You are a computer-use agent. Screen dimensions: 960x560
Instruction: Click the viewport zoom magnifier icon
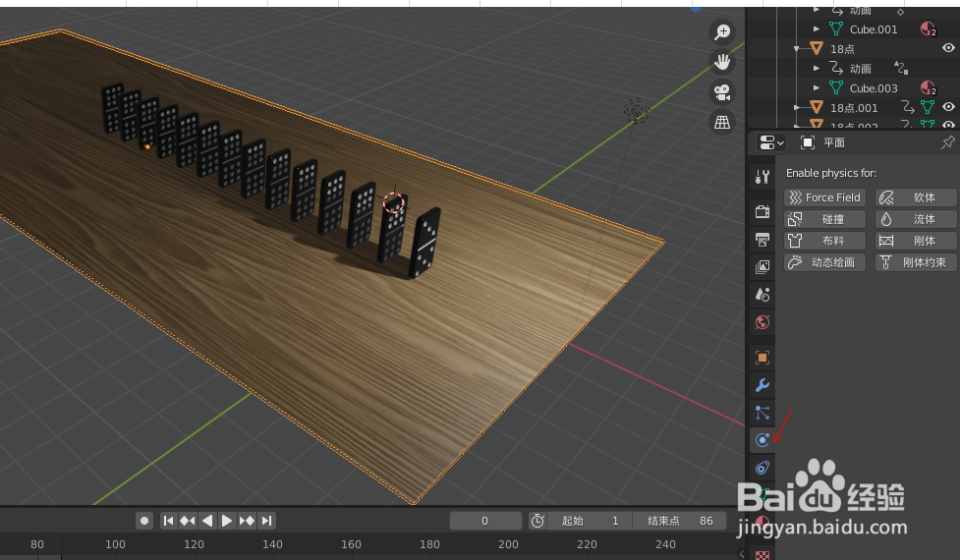tap(722, 31)
